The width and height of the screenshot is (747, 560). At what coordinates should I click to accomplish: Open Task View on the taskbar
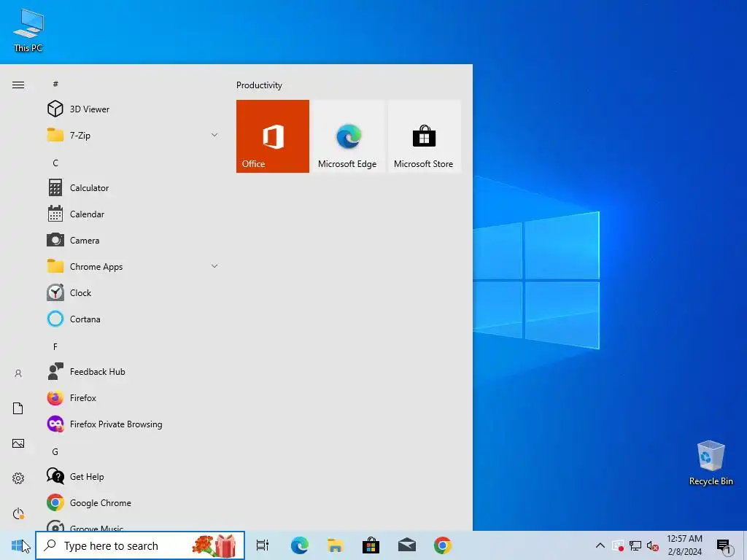click(263, 545)
